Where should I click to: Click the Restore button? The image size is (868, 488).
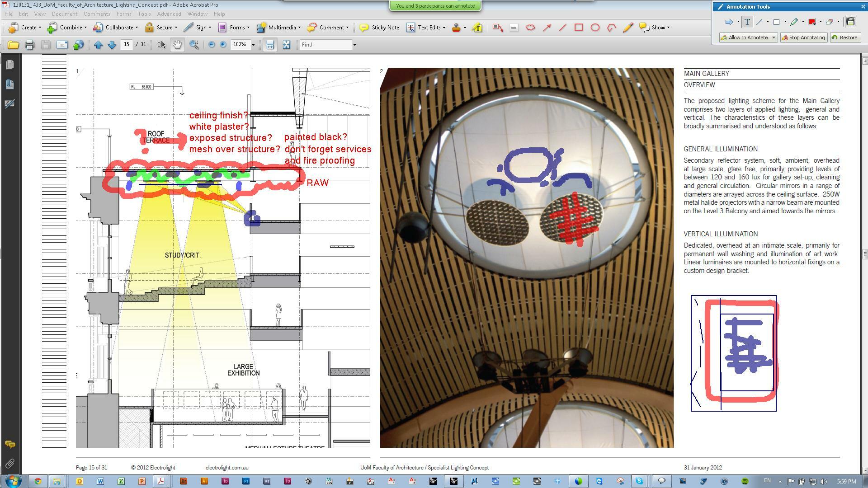(x=844, y=38)
